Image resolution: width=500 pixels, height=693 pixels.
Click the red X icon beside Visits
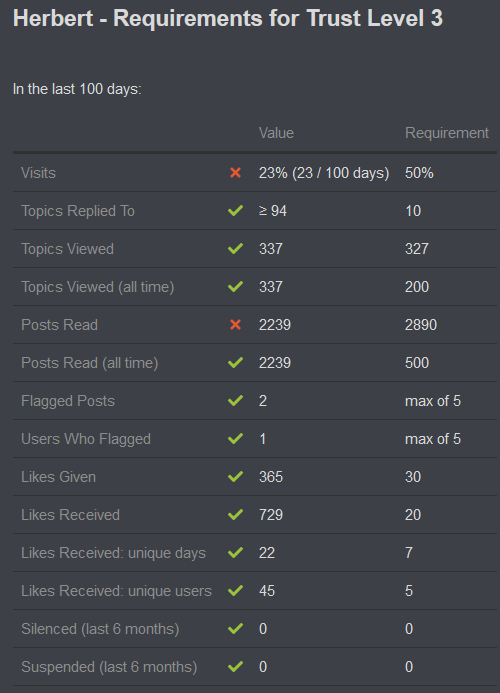[235, 173]
